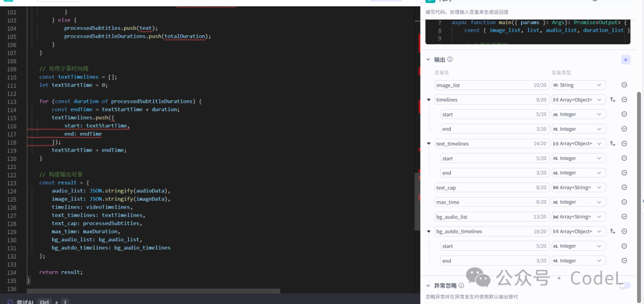This screenshot has width=644, height=304.
Task: Click the code preview in the right panel
Action: point(528,31)
